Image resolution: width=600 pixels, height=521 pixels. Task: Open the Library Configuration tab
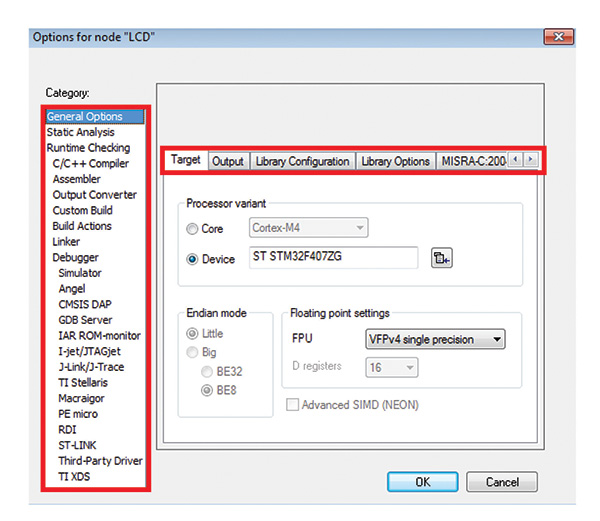coord(302,161)
